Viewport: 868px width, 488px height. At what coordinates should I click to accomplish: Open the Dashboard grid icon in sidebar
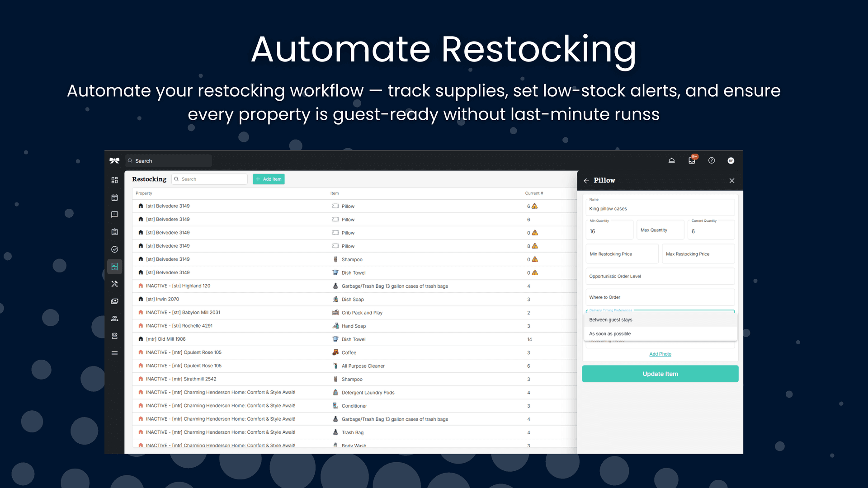click(x=114, y=180)
